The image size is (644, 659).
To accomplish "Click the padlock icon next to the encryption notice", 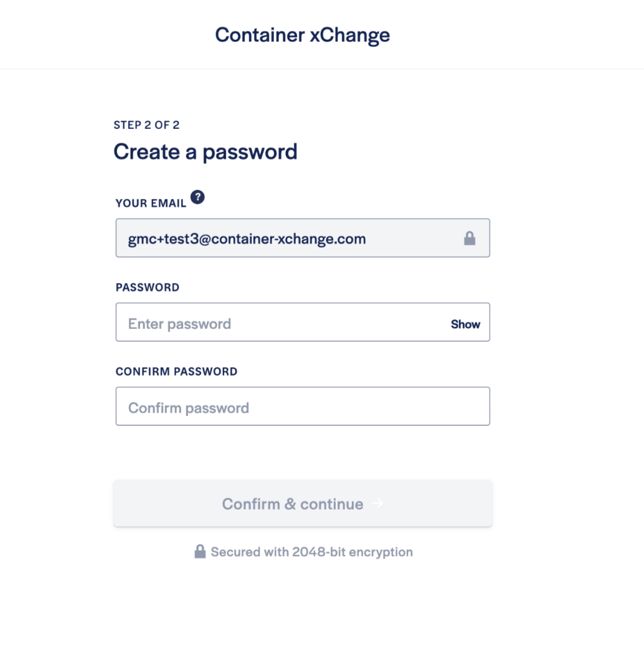I will [200, 551].
